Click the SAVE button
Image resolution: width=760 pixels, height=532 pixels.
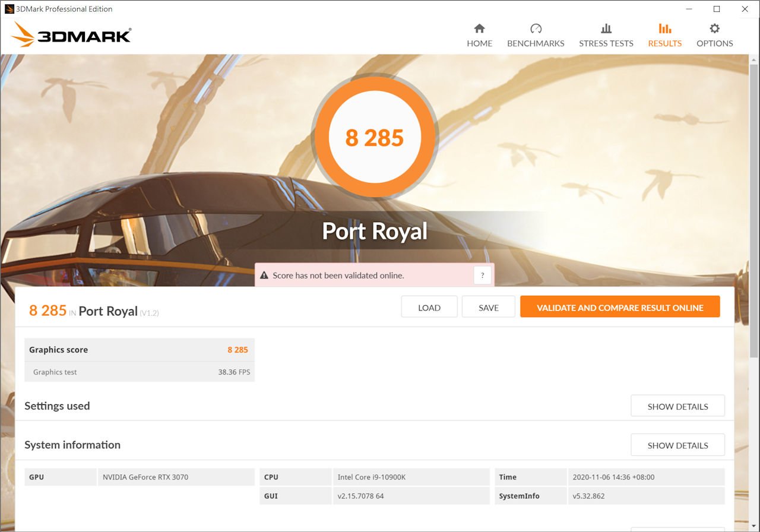pos(489,307)
